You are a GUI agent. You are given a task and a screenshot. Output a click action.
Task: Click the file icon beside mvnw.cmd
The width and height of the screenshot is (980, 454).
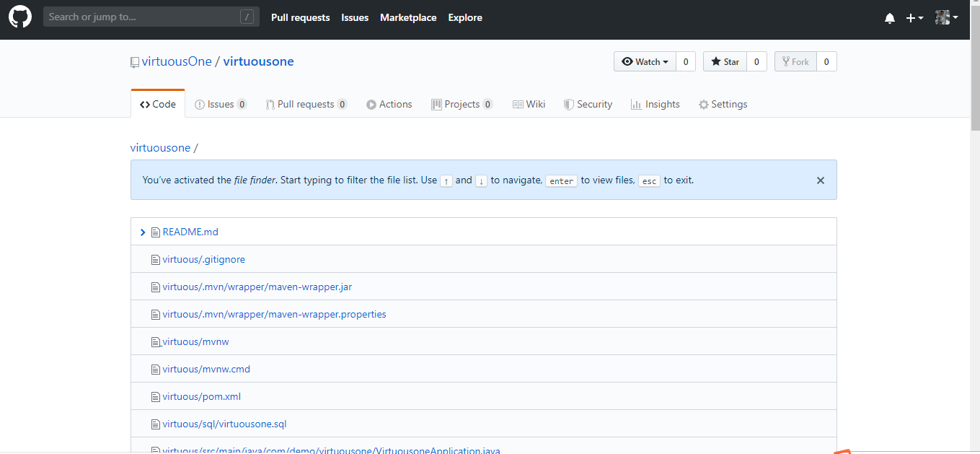[155, 370]
